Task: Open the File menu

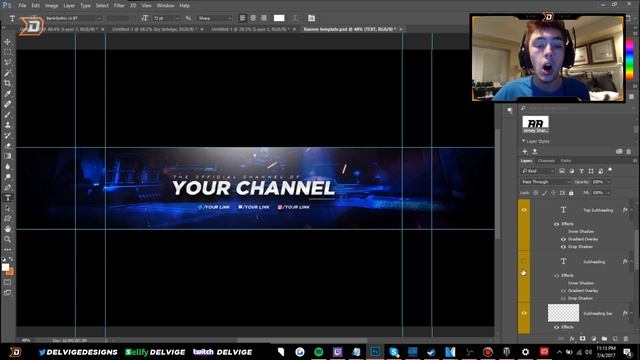Action: [22, 6]
